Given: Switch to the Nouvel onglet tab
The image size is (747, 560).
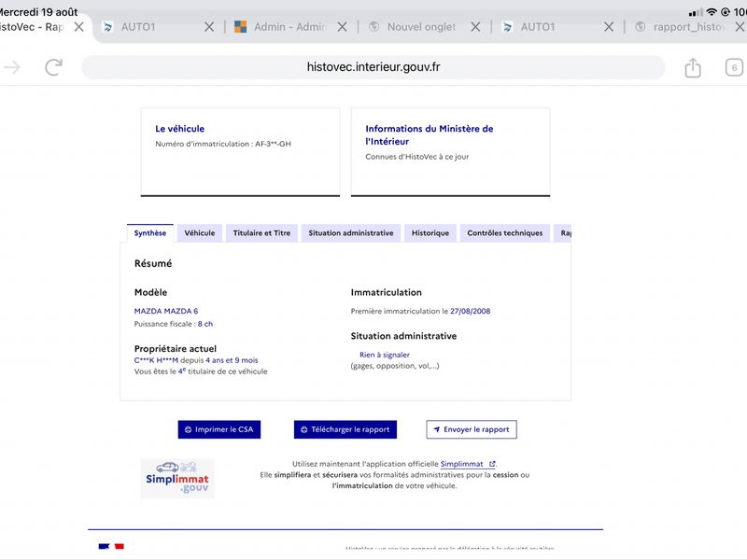Looking at the screenshot, I should (x=415, y=27).
